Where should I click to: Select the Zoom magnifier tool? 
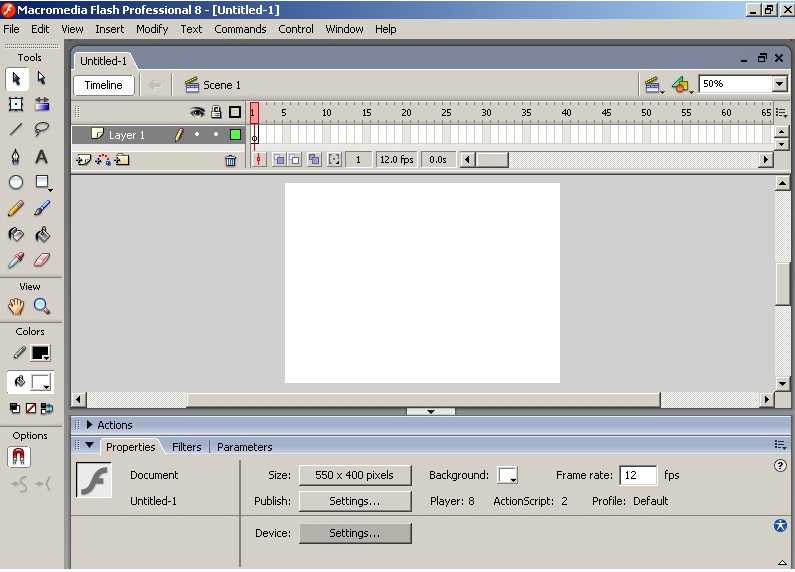(42, 306)
